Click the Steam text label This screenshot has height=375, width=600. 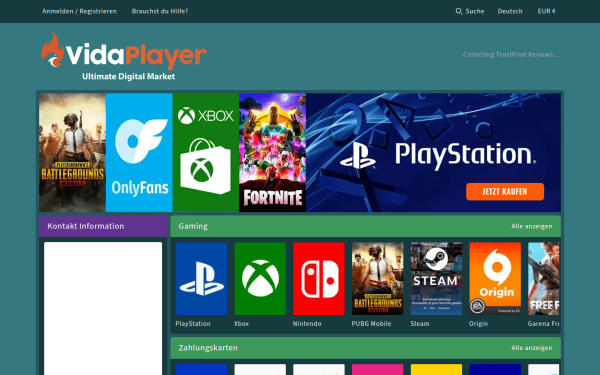[420, 323]
